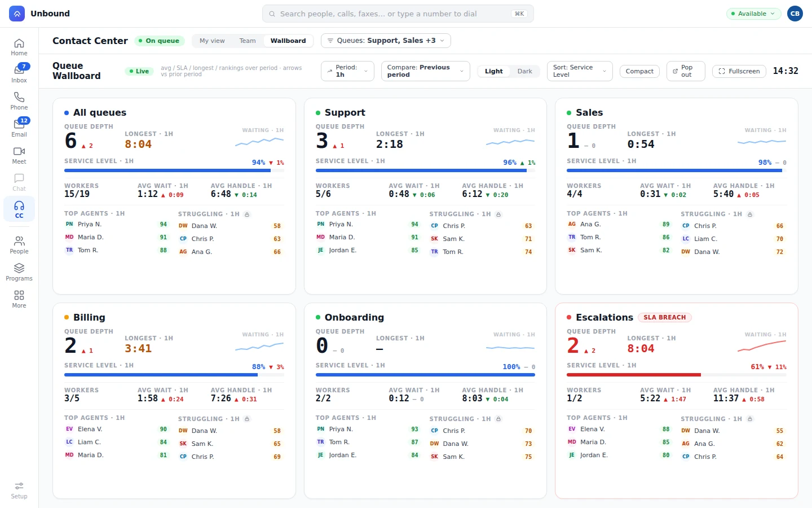This screenshot has height=508, width=812.
Task: Click the Pop out button
Action: (686, 71)
